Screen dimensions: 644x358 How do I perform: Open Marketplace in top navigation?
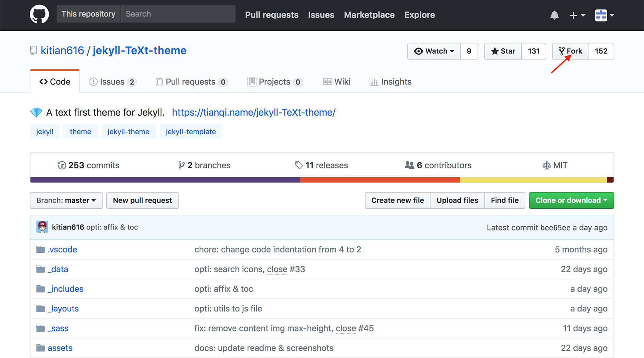[x=369, y=15]
